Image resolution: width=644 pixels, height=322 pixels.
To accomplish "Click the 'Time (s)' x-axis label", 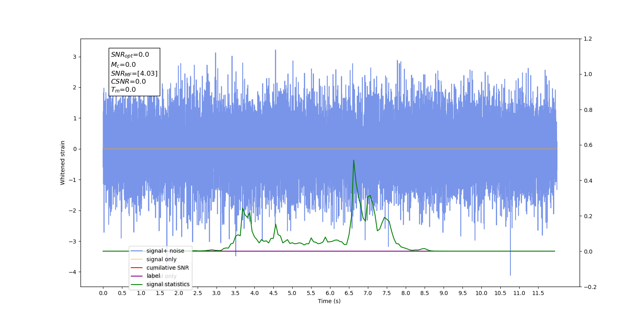I will [x=329, y=301].
